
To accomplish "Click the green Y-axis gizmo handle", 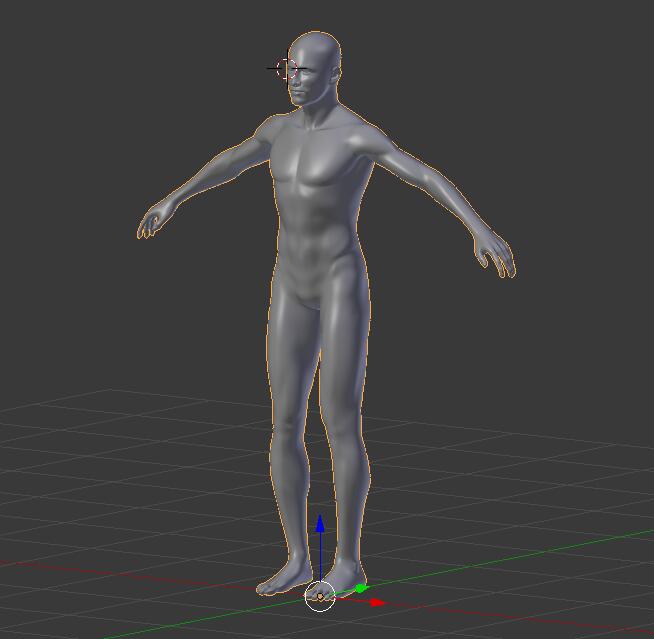I will [360, 589].
